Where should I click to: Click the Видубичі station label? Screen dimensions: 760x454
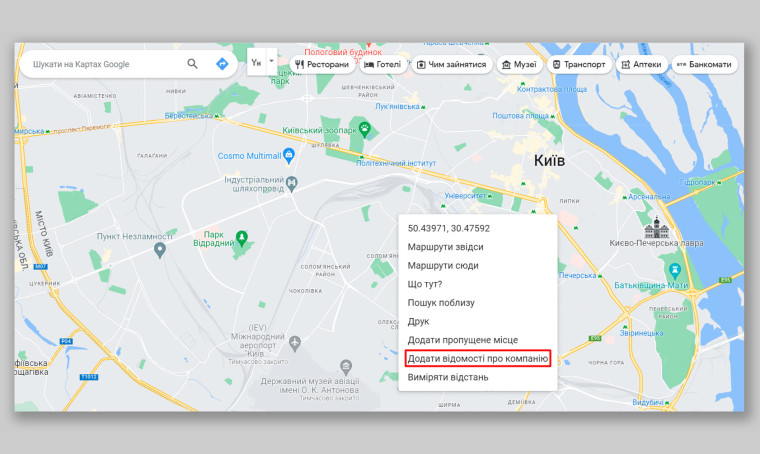pyautogui.click(x=648, y=403)
